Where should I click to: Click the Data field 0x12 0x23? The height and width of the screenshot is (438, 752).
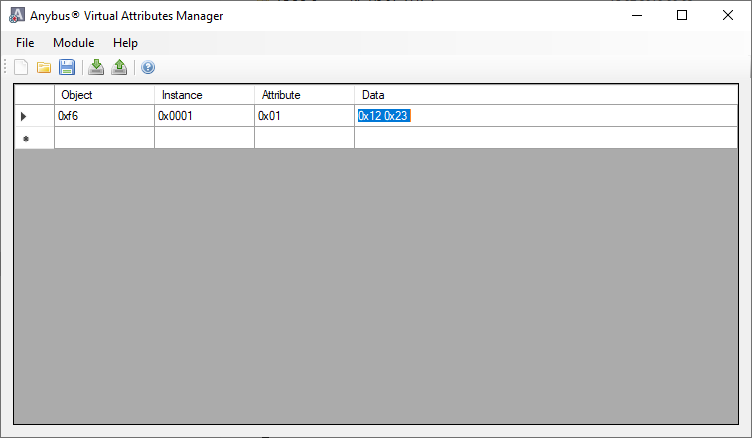click(546, 116)
